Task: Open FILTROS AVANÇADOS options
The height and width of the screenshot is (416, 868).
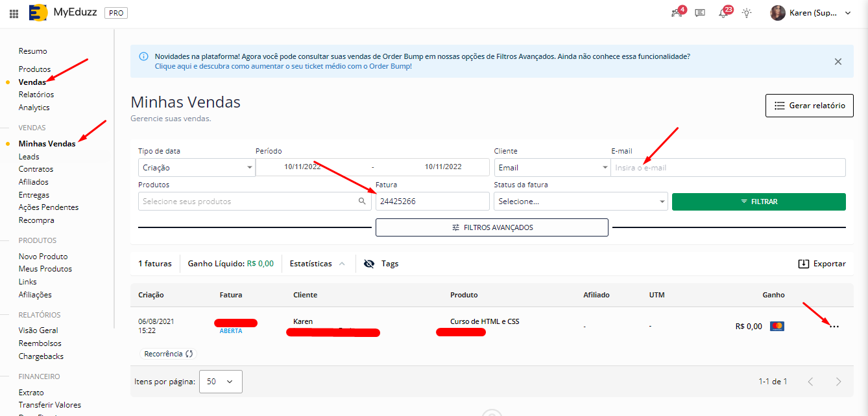Action: pyautogui.click(x=492, y=227)
